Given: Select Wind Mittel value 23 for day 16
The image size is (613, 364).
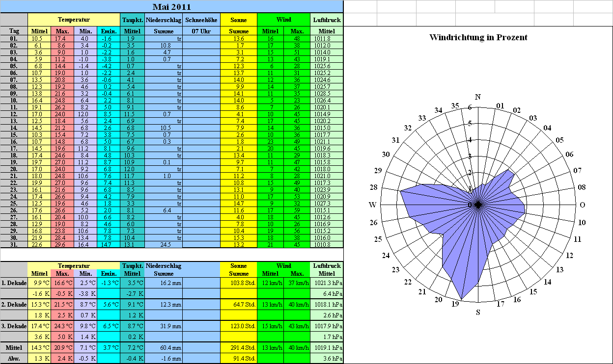Looking at the screenshot, I should pyautogui.click(x=270, y=141).
